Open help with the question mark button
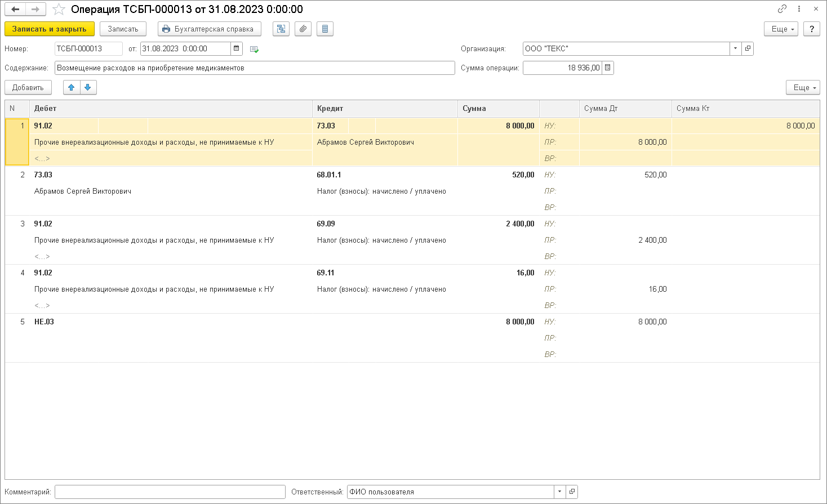This screenshot has height=504, width=827. [811, 29]
